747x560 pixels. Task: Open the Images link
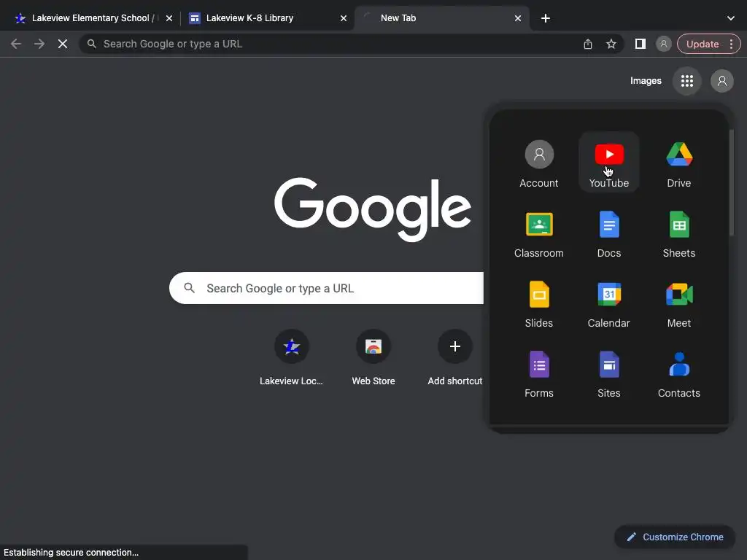tap(646, 81)
